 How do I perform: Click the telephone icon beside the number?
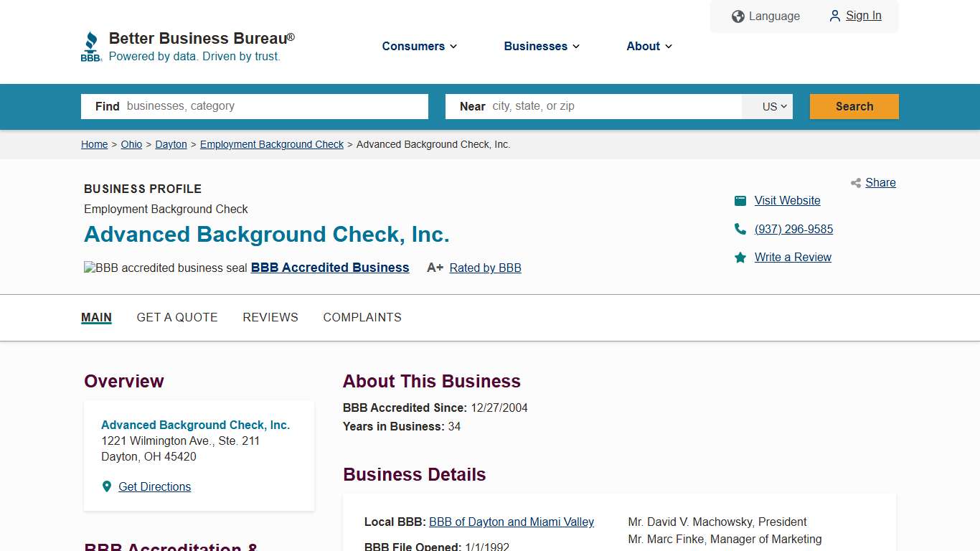tap(740, 229)
